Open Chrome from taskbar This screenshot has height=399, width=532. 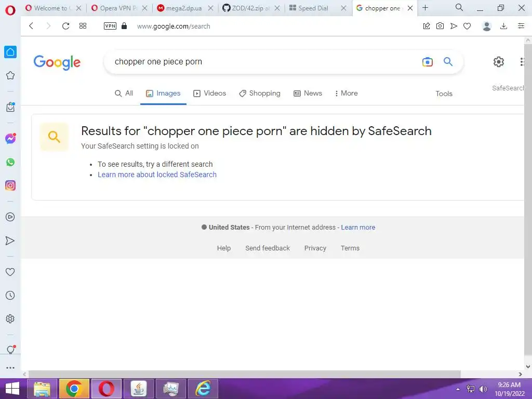tap(74, 389)
